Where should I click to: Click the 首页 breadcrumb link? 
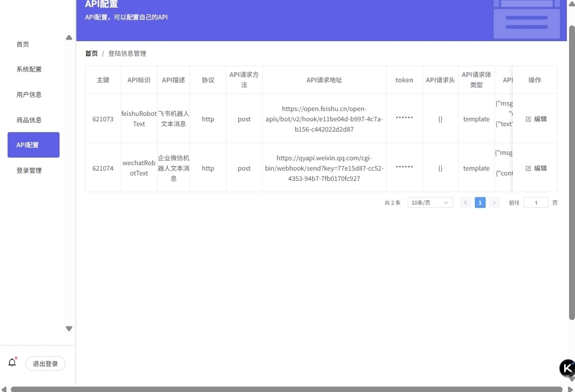point(92,54)
